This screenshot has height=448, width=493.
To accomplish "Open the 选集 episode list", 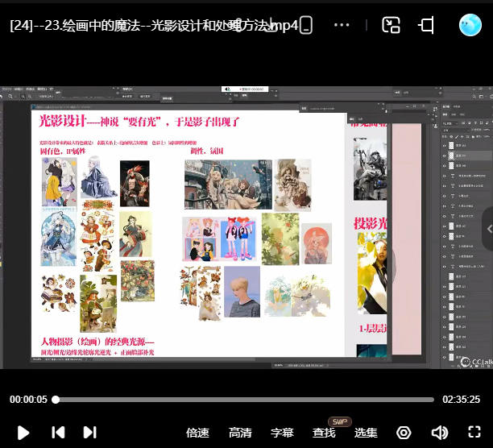I will pos(366,433).
